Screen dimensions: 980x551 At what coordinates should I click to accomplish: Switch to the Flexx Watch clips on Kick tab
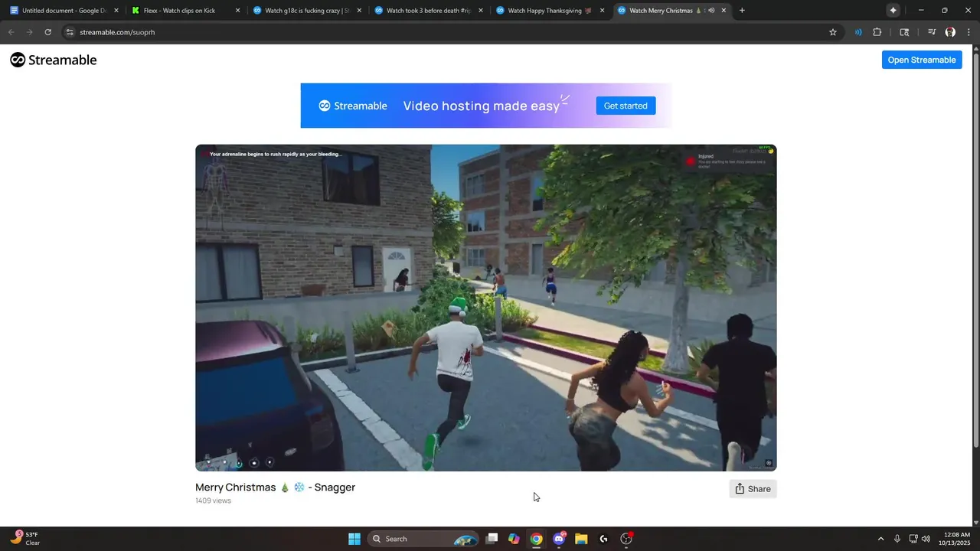(x=186, y=11)
